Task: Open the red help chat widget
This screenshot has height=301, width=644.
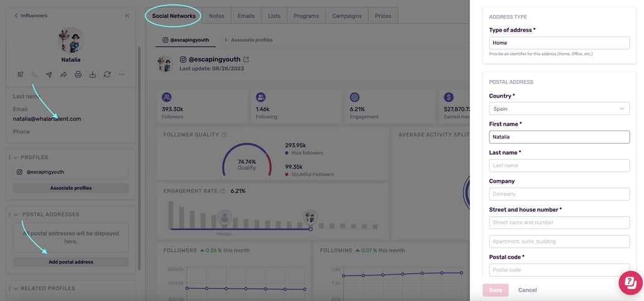Action: tap(630, 282)
